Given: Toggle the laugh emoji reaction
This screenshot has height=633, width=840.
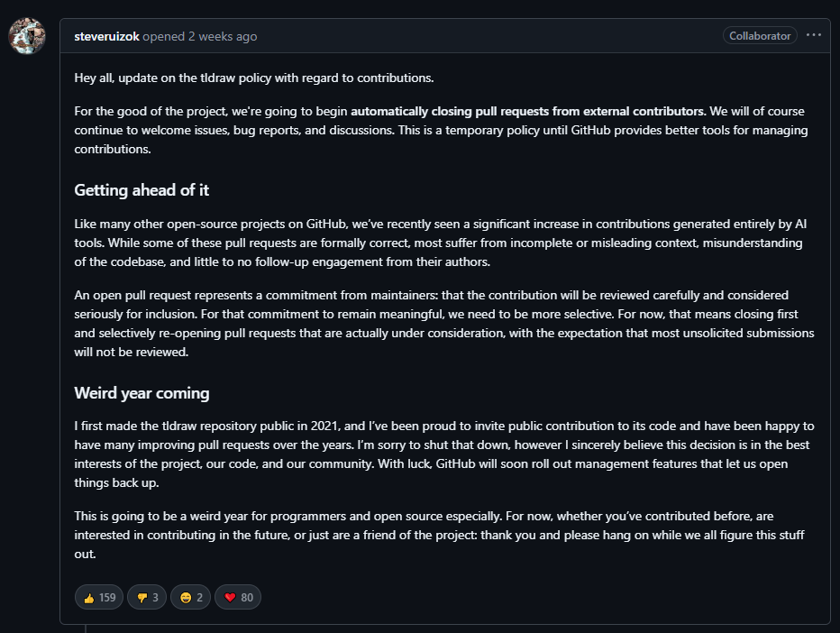Looking at the screenshot, I should (192, 597).
